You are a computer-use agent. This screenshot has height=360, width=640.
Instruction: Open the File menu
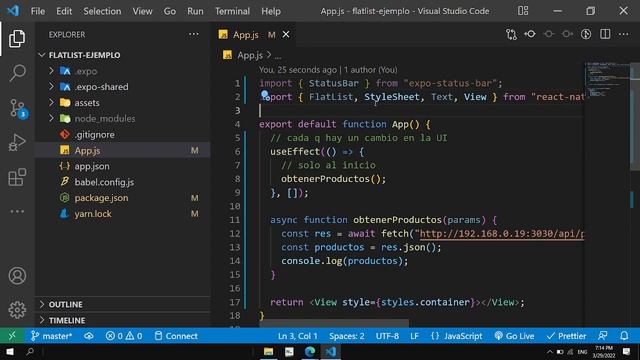[x=38, y=11]
